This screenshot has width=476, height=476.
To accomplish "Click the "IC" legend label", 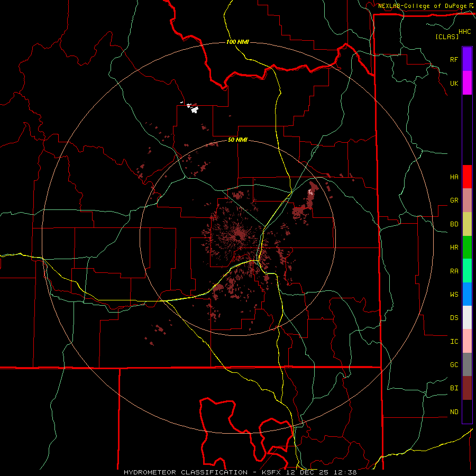I will pyautogui.click(x=454, y=342).
